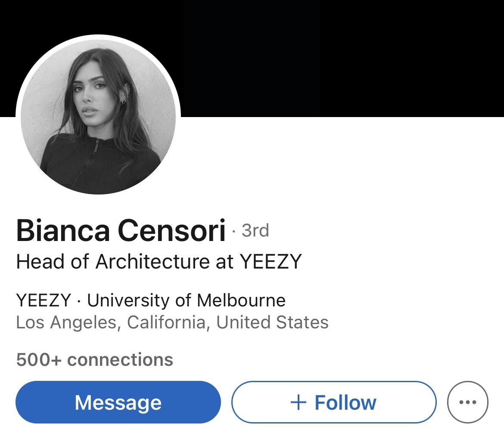Screen dimensions: 504x445
Task: Click United States in the location line
Action: (272, 322)
